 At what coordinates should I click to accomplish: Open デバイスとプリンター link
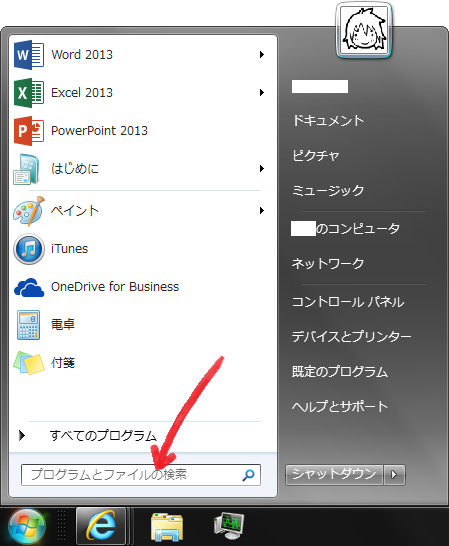click(351, 336)
